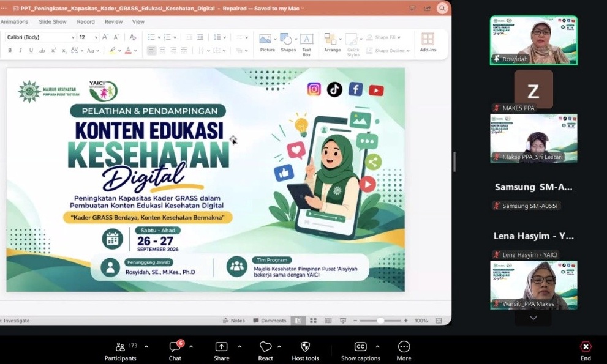Expand Zoom Chat options arrow
This screenshot has width=607, height=364.
coord(191,347)
